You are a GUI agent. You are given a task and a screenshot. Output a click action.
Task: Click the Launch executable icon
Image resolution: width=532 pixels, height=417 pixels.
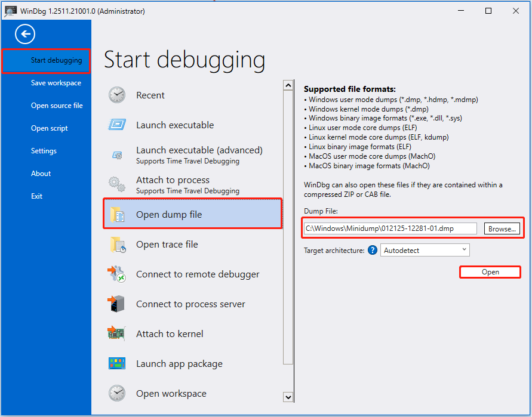point(117,125)
